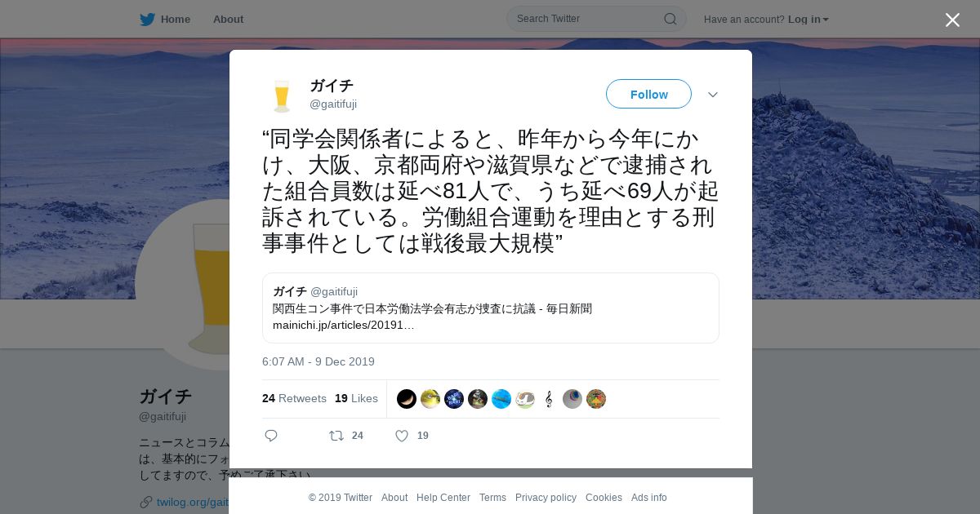This screenshot has width=980, height=514.
Task: Open the About menu item
Action: (228, 19)
